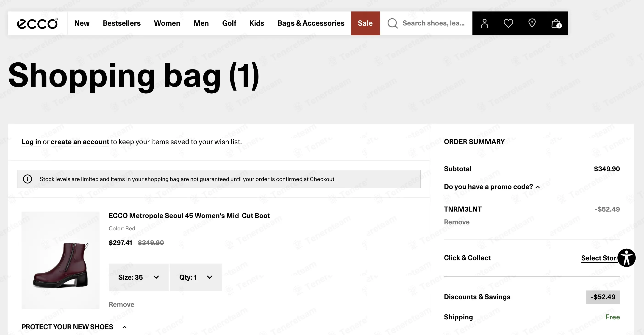Open the Bestsellers menu
The height and width of the screenshot is (335, 644).
[x=122, y=23]
